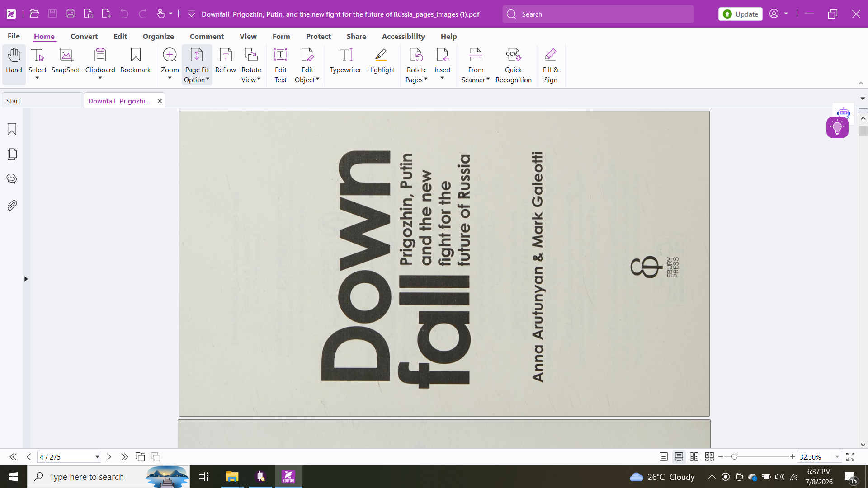Viewport: 868px width, 488px height.
Task: Click the Search input field
Action: coord(598,14)
